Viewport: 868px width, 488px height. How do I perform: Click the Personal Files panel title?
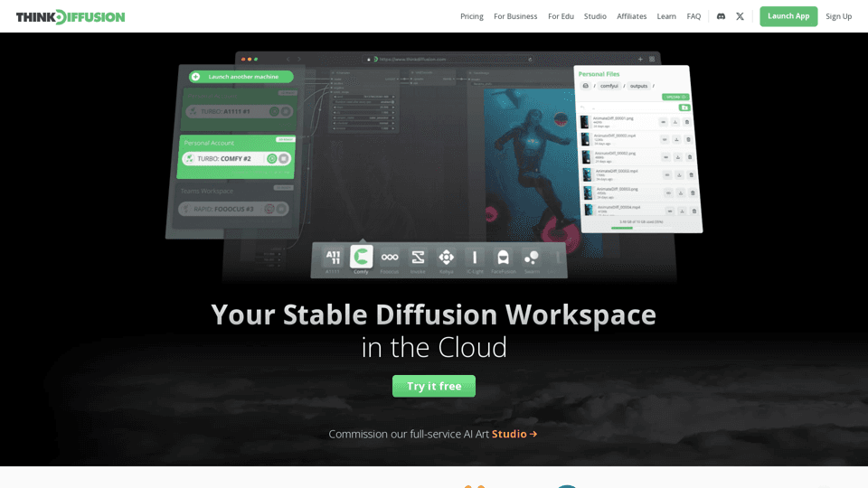[x=599, y=74]
